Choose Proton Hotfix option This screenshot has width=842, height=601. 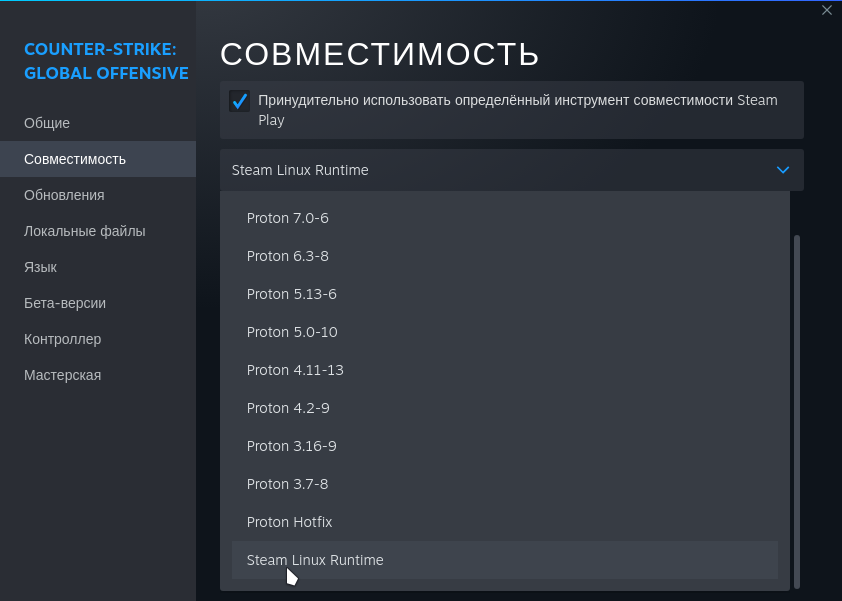click(505, 522)
